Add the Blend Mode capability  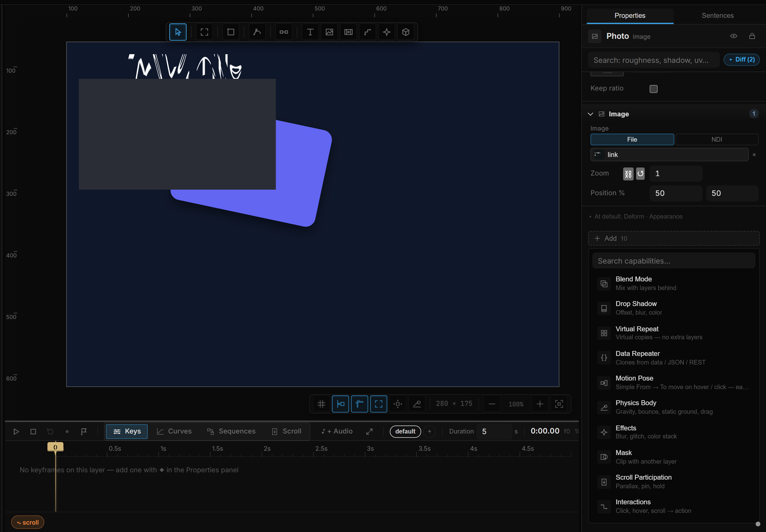click(674, 283)
